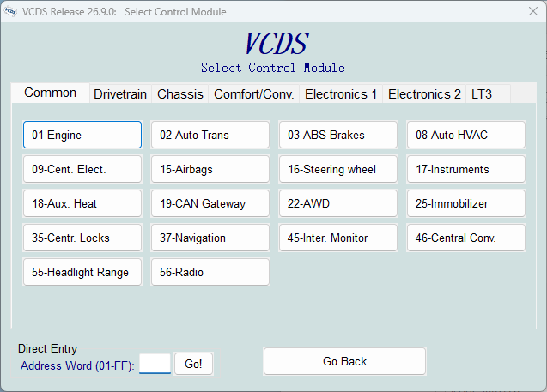Open the 01-Engine control module

[82, 135]
